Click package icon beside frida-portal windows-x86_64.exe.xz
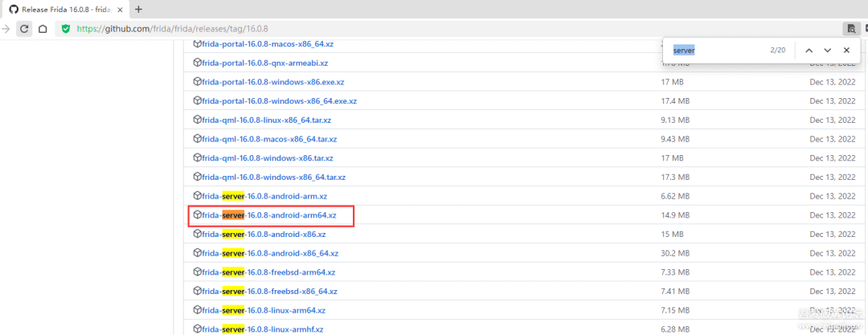 coord(197,100)
